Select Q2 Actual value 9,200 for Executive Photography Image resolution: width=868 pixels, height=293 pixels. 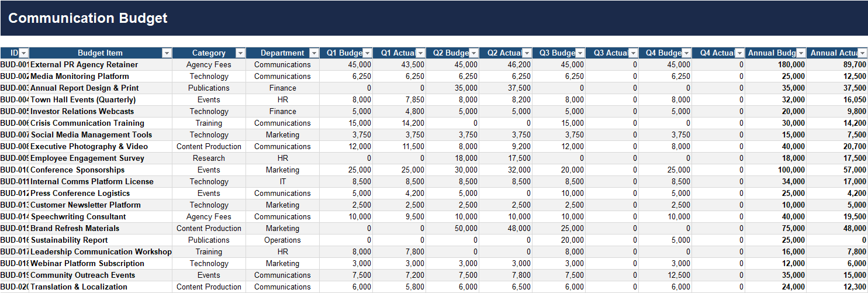506,147
